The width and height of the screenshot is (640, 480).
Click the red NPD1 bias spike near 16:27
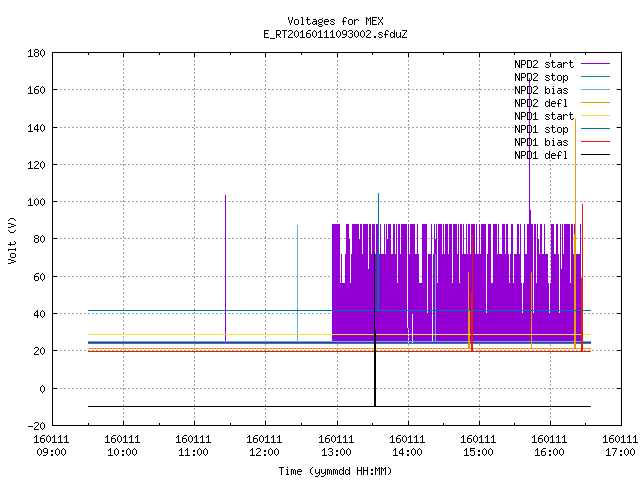(582, 278)
